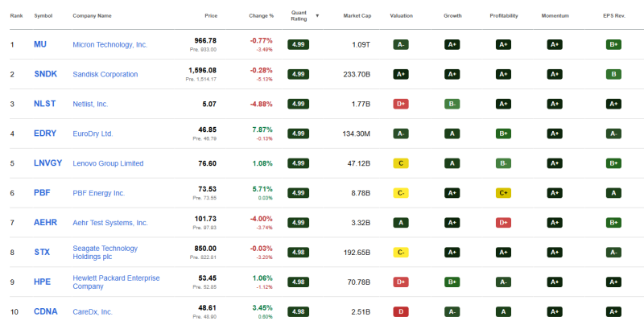Open CareDx, Inc. company page
Screen dimensions: 644x321
tap(93, 312)
